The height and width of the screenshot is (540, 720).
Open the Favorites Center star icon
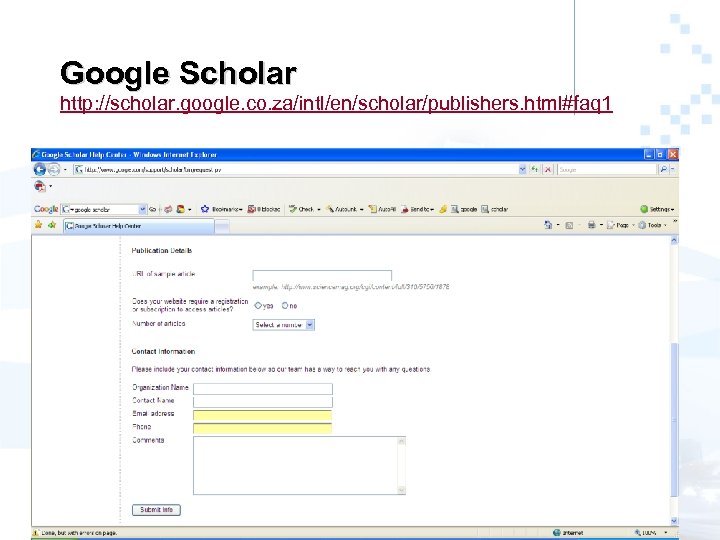tap(39, 225)
